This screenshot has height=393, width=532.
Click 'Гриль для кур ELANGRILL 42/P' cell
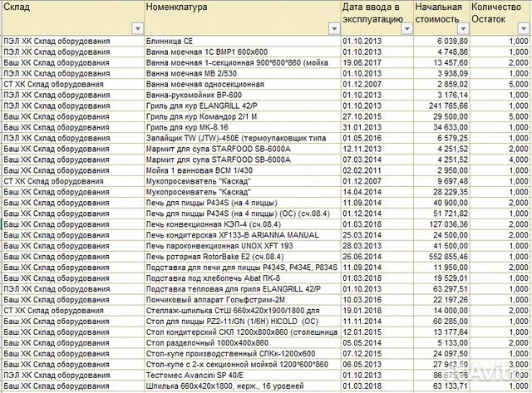pos(243,106)
